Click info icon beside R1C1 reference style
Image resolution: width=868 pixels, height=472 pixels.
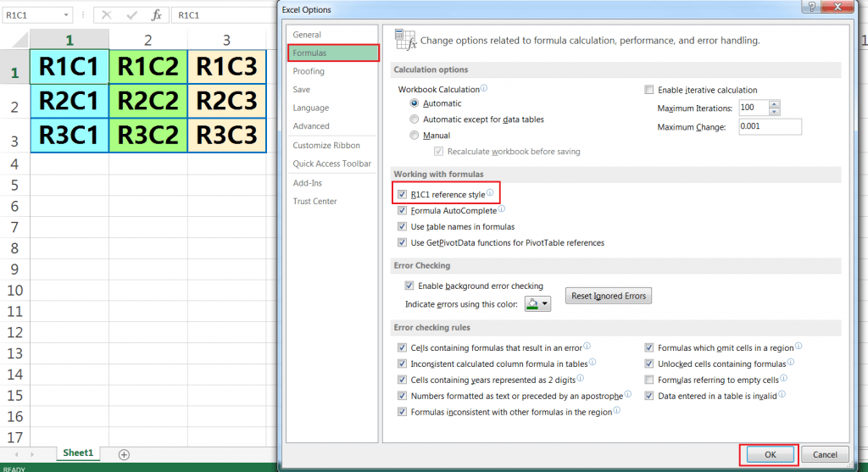tap(490, 192)
